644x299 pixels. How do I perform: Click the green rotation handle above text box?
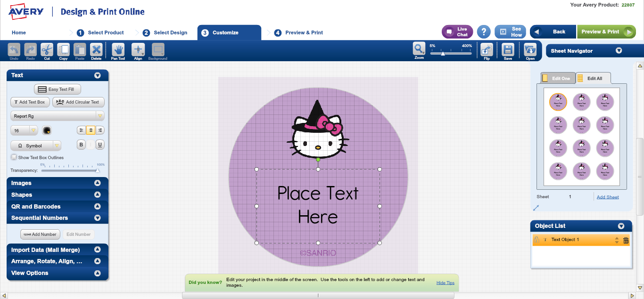pos(318,160)
